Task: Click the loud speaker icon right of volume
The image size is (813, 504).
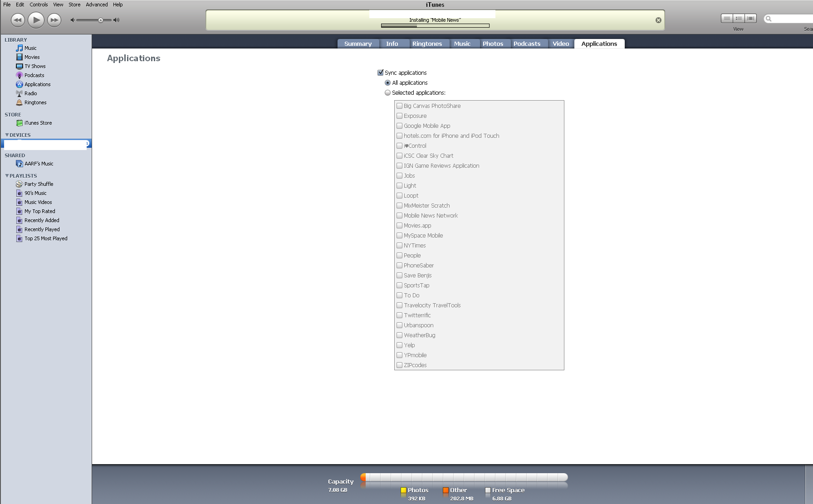Action: (x=117, y=20)
